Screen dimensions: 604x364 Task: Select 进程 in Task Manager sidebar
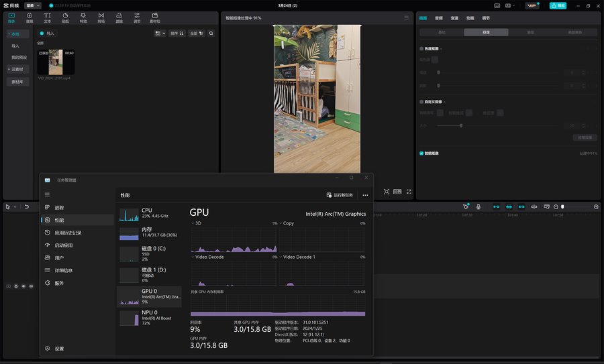(59, 208)
